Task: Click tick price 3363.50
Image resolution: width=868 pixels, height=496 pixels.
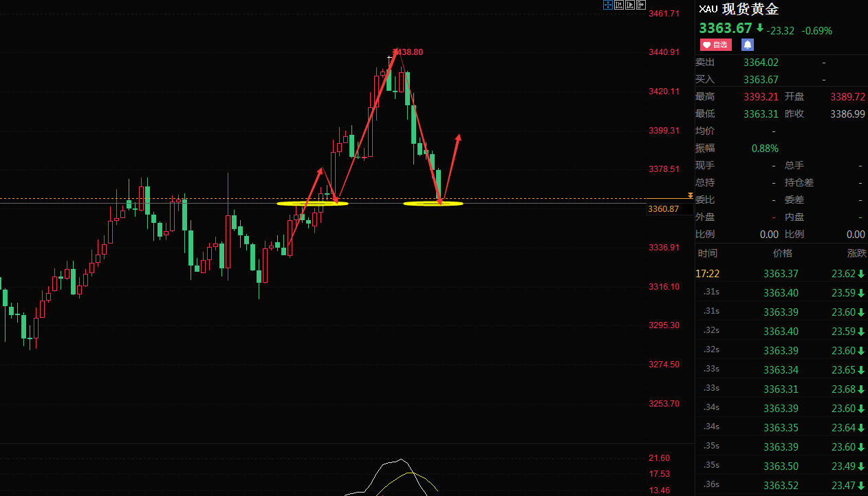Action: click(x=781, y=466)
